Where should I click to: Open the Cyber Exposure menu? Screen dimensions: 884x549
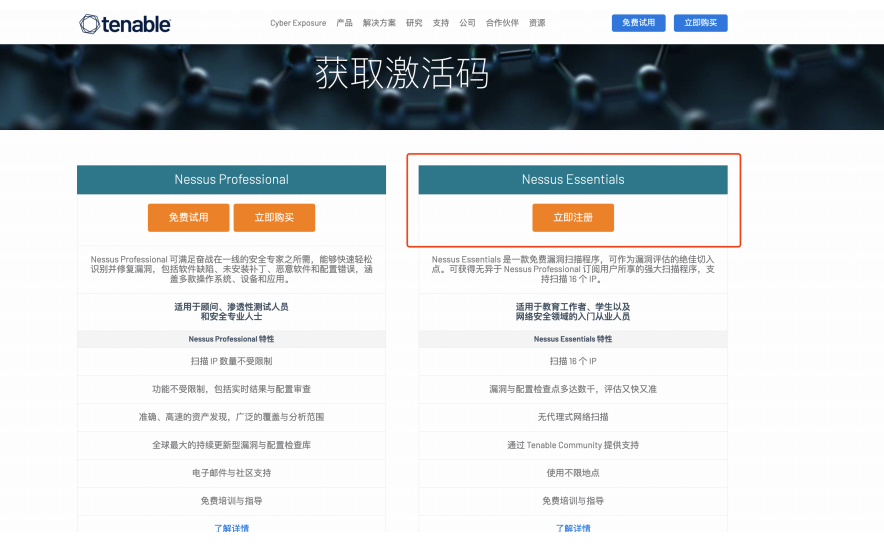point(298,23)
